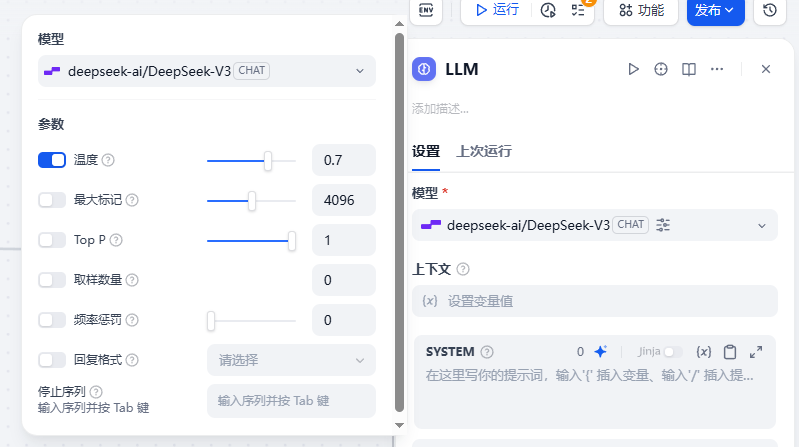The height and width of the screenshot is (447, 799).
Task: Click help icon next to Top P
Action: [116, 240]
